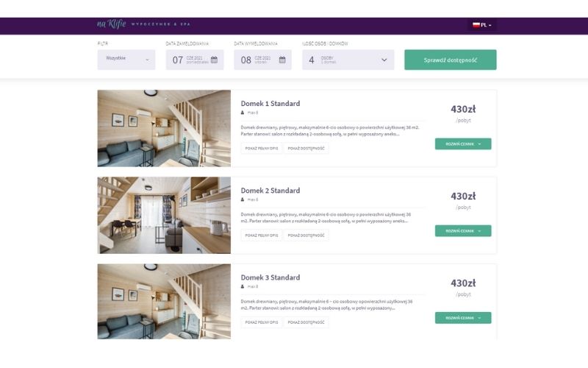Click the Sprawdź dostępność button
The image size is (588, 368).
pos(451,60)
